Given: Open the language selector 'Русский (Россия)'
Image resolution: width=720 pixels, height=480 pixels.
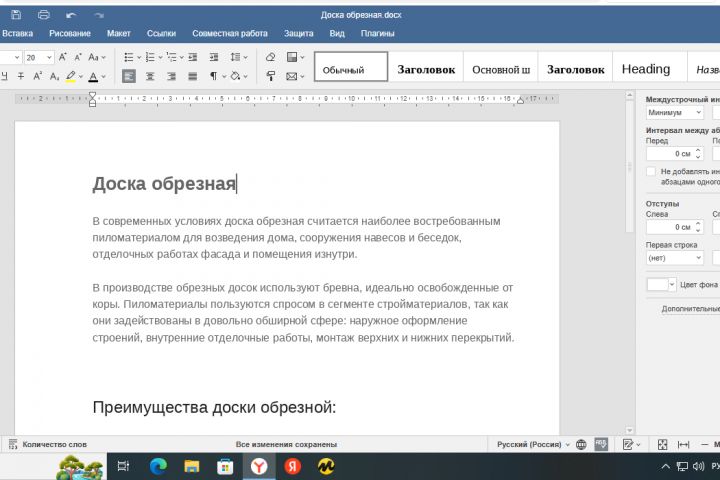Looking at the screenshot, I should pos(534,445).
